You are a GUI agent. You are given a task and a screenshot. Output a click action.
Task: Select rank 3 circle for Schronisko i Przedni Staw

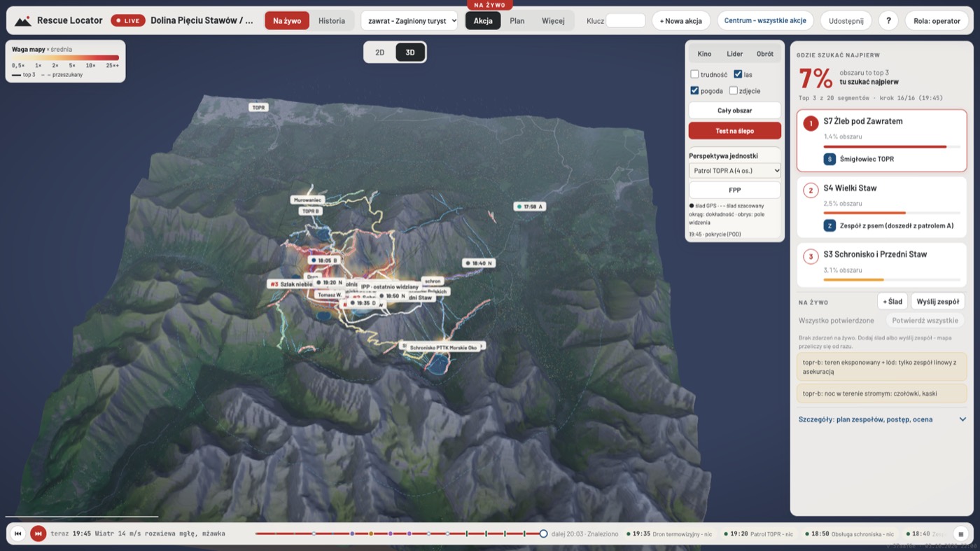pos(811,257)
